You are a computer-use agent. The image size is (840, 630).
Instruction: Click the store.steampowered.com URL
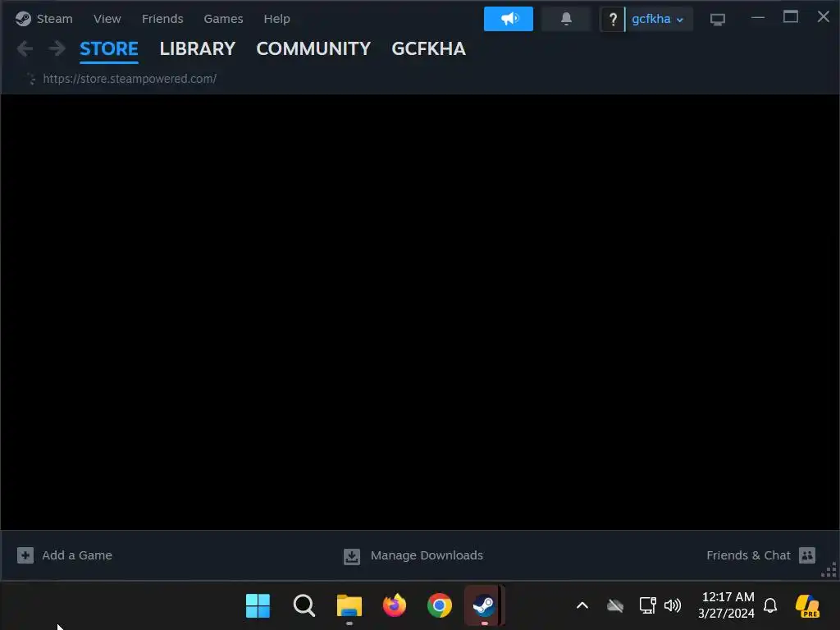130,79
